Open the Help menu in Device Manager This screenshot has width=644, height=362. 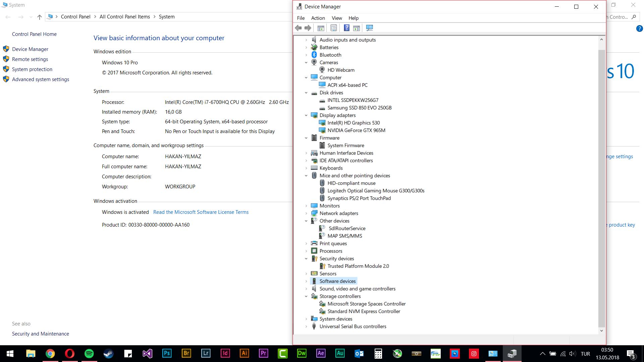coord(353,18)
